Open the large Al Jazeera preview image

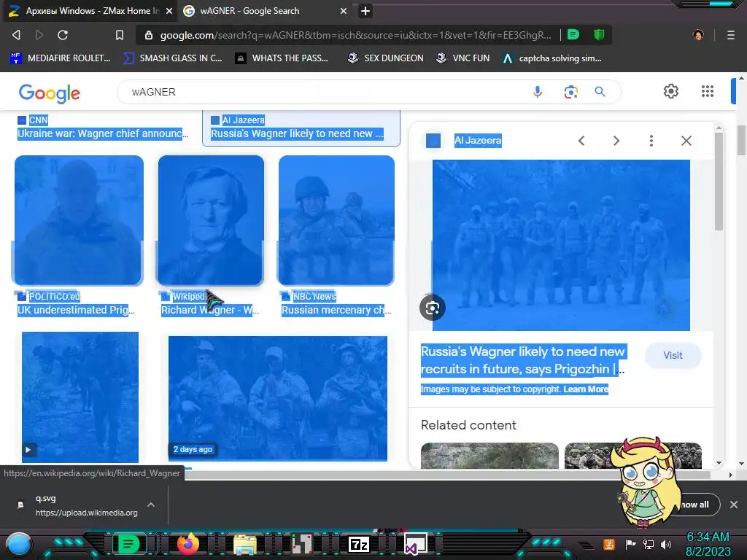pos(561,245)
